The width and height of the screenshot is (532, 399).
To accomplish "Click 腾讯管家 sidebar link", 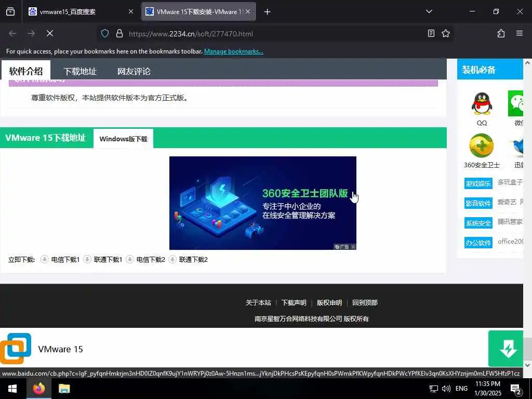I will point(510,221).
